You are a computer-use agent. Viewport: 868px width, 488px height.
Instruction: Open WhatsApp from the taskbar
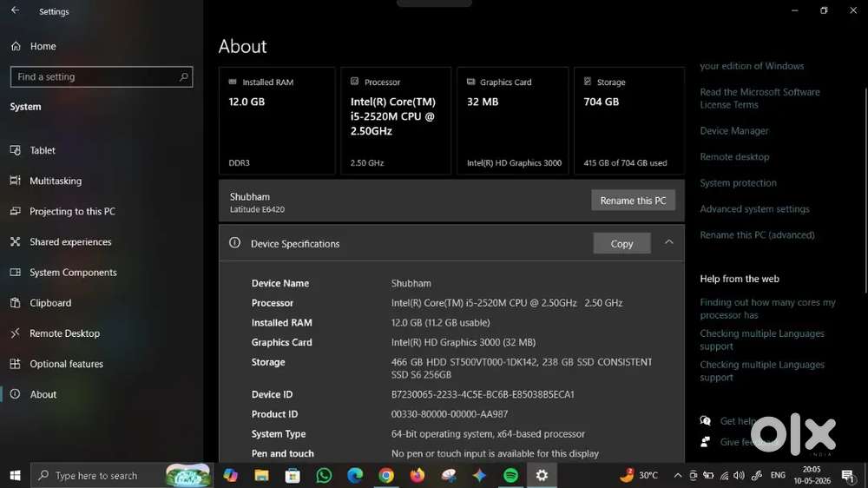point(324,475)
